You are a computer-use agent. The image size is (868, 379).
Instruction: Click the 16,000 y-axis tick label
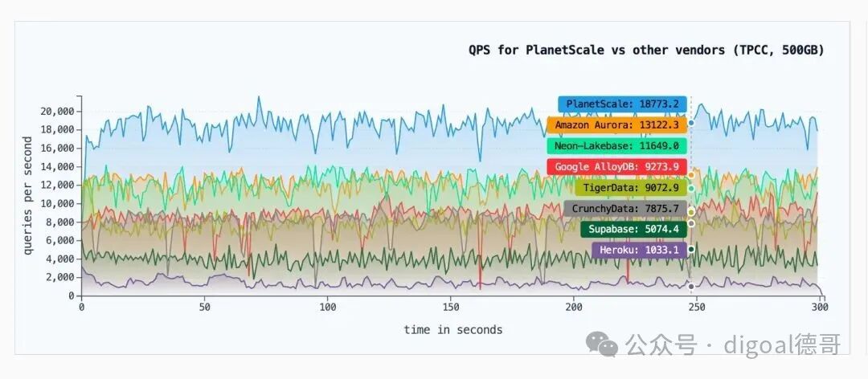click(58, 148)
